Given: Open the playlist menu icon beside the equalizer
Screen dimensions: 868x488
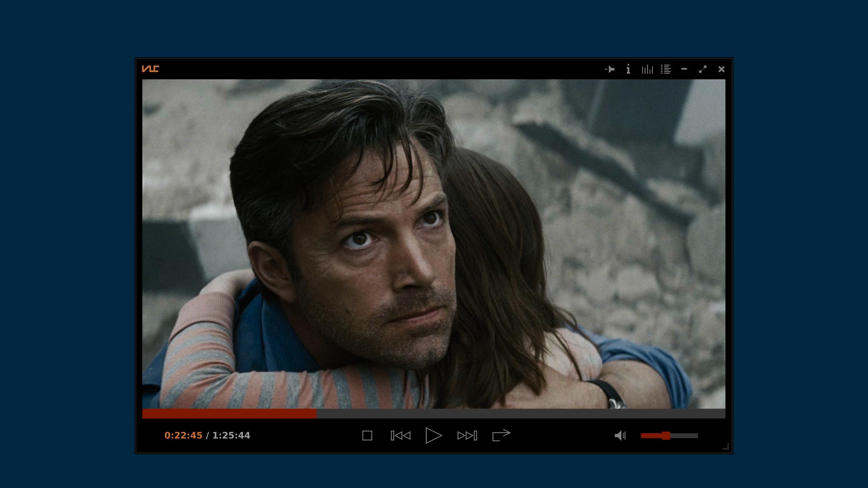Looking at the screenshot, I should pyautogui.click(x=666, y=69).
